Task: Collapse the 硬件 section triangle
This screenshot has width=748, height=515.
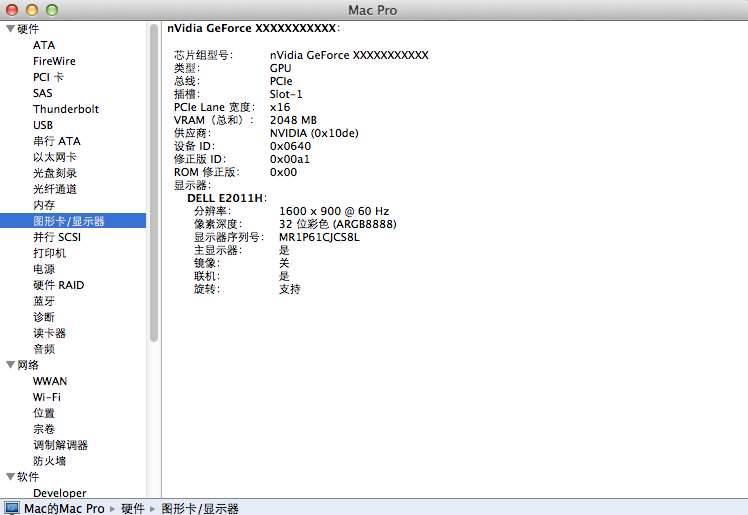Action: 10,29
